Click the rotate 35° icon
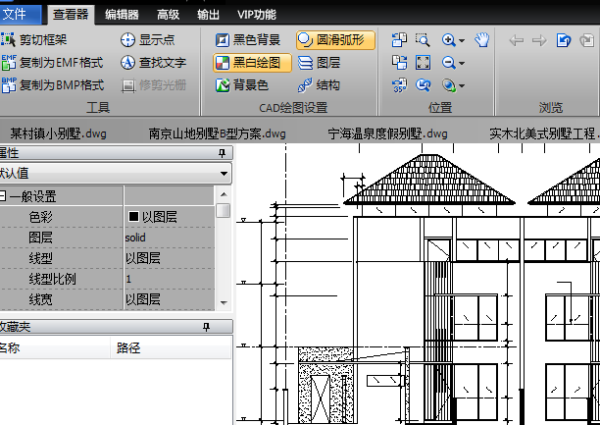Screen dimensions: 600x425 [399, 85]
